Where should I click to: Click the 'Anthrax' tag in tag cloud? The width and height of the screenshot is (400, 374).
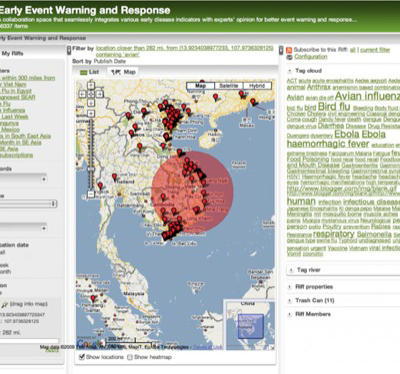pyautogui.click(x=319, y=87)
